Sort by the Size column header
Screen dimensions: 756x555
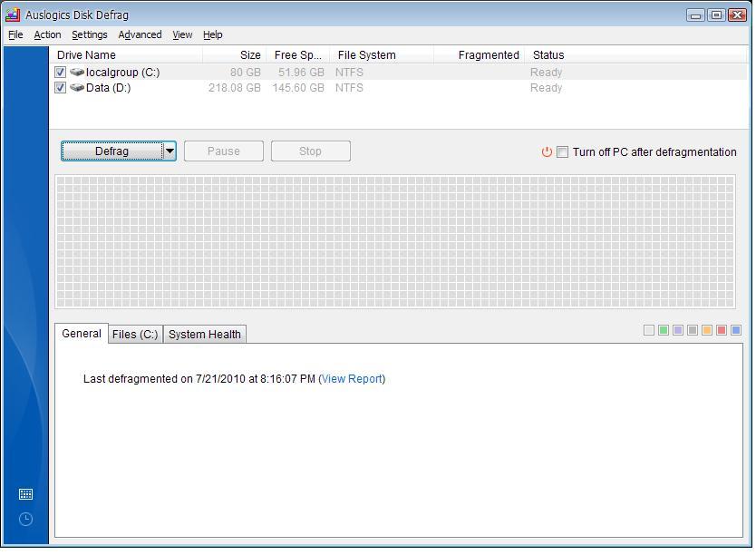pos(234,55)
